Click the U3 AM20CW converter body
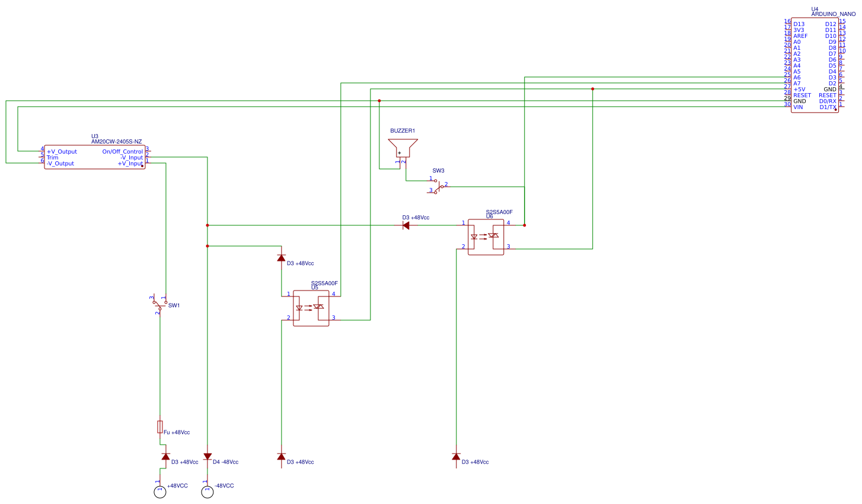This screenshot has width=862, height=504. (95, 157)
